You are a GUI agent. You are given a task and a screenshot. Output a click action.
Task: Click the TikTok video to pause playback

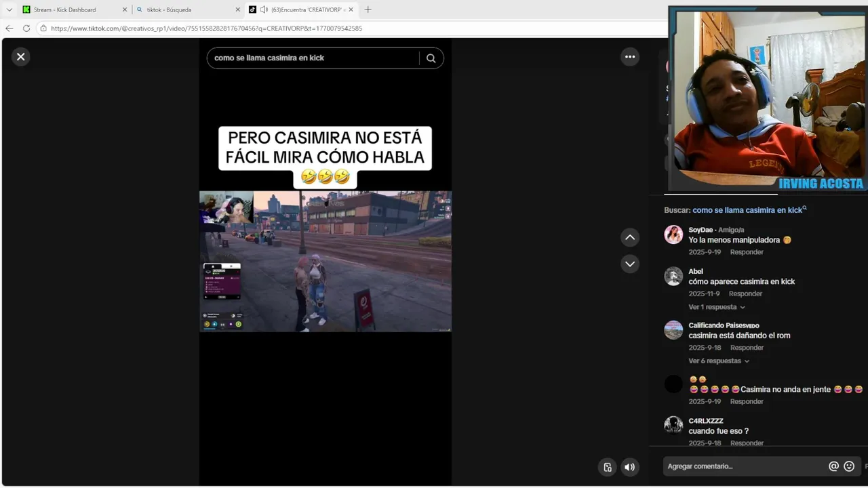(325, 261)
